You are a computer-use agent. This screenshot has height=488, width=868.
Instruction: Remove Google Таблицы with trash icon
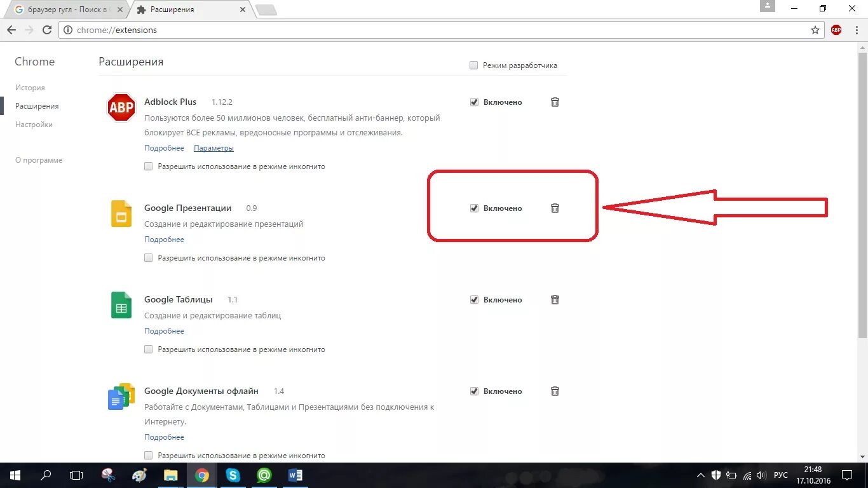(555, 299)
